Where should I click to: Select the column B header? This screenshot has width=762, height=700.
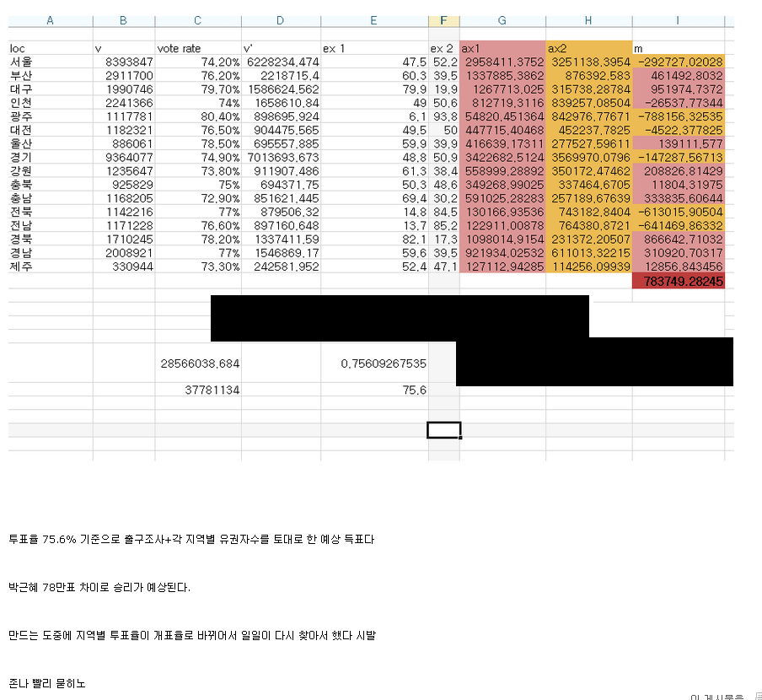tap(124, 20)
